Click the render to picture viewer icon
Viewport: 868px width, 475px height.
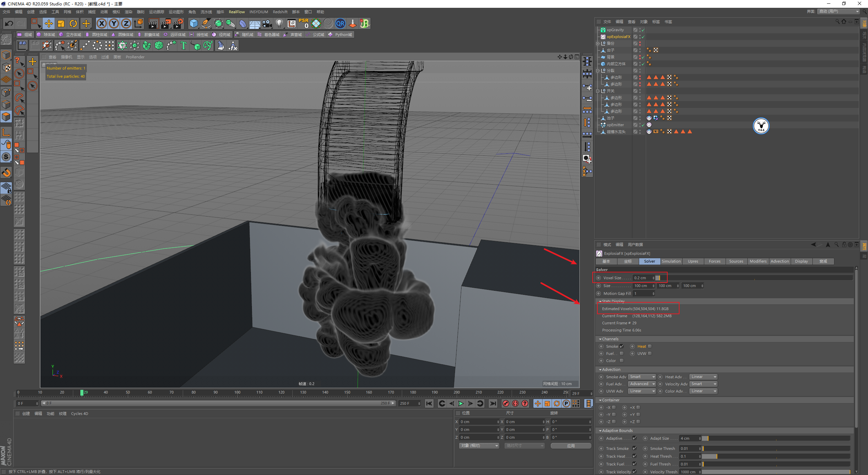tap(166, 23)
